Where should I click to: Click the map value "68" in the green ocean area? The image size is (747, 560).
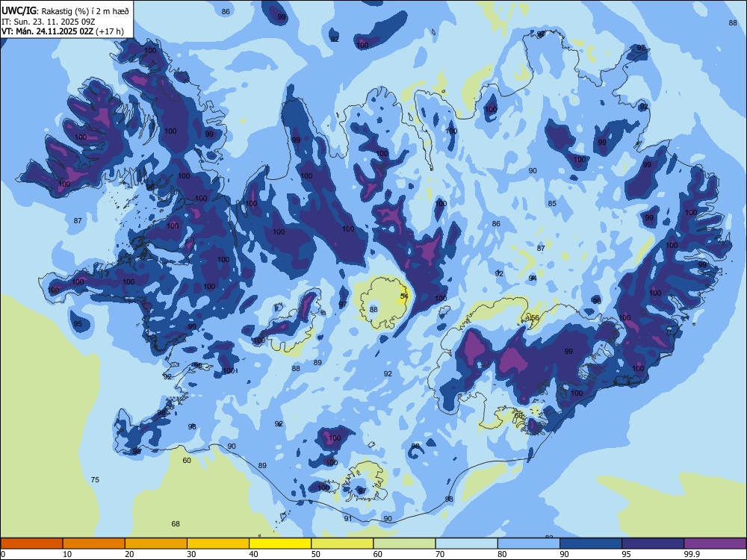[176, 524]
